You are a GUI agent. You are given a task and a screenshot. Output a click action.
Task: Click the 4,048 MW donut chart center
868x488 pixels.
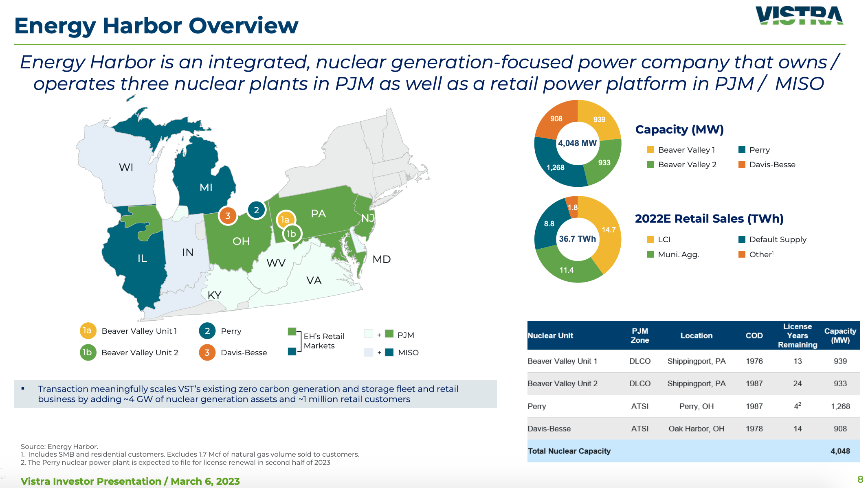click(577, 143)
